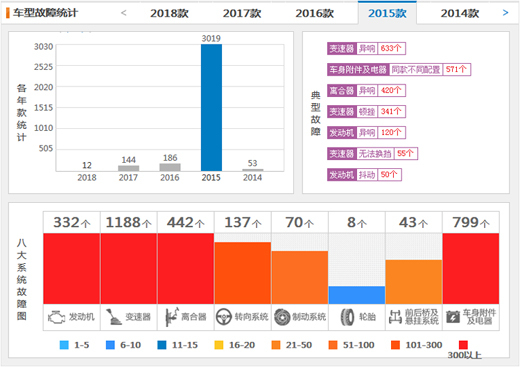This screenshot has height=367, width=520.
Task: Click the 21-50 legend color swatch
Action: tap(276, 345)
